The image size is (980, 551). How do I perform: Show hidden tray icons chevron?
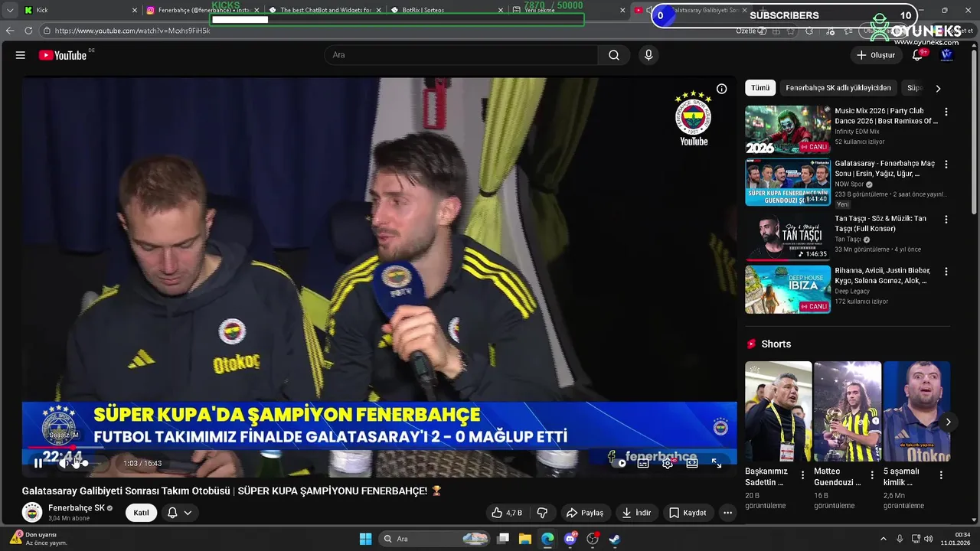pos(883,539)
